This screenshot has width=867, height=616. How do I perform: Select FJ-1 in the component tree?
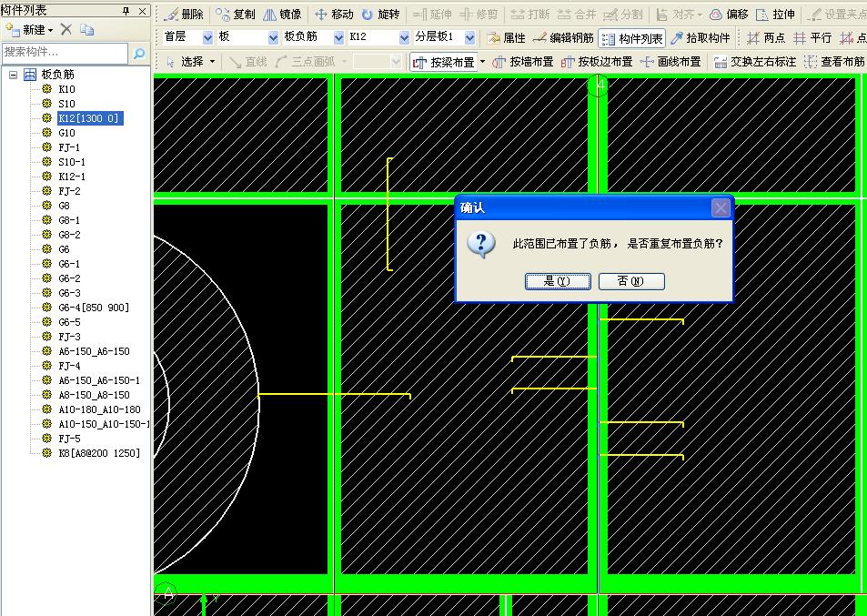(69, 147)
